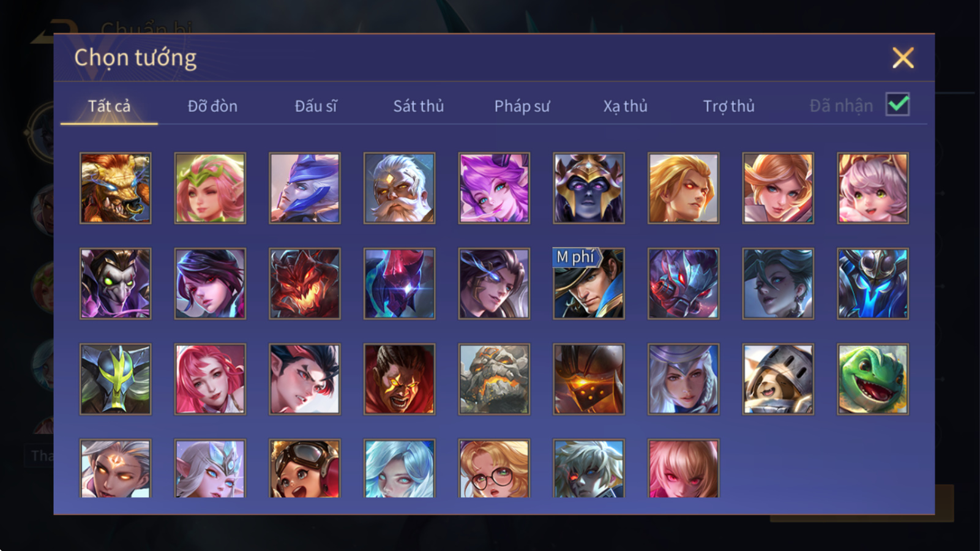The height and width of the screenshot is (551, 980).
Task: Select the purple-haired girl hero portrait
Action: click(x=494, y=188)
